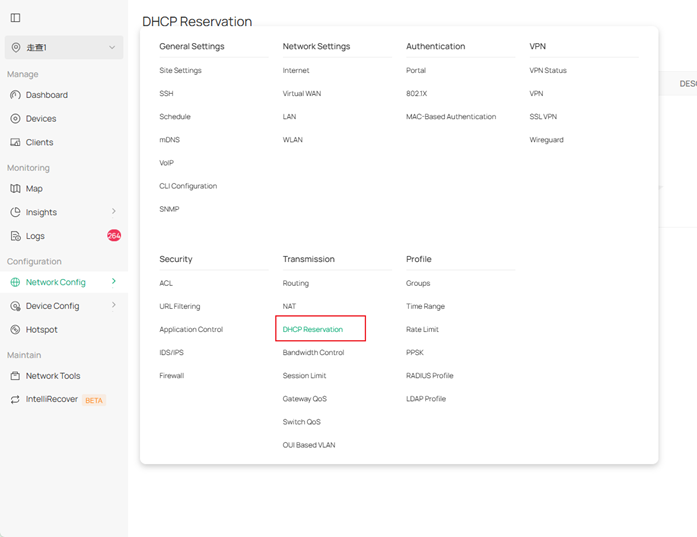The width and height of the screenshot is (697, 537).
Task: Open RADIUS Profile
Action: [x=429, y=376]
